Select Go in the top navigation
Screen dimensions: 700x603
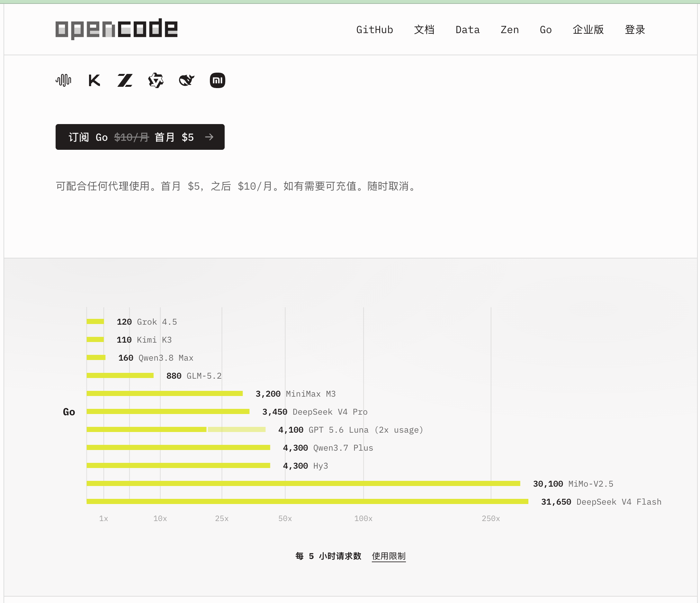click(x=546, y=30)
